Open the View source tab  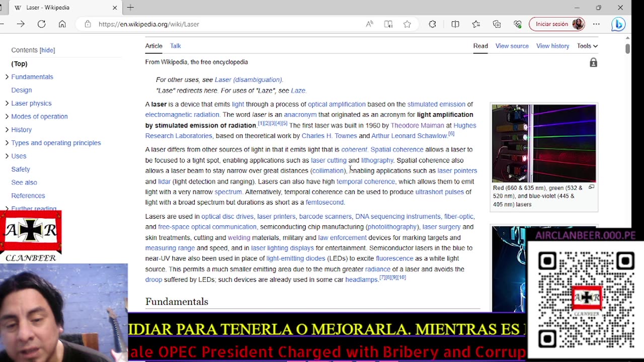click(512, 46)
